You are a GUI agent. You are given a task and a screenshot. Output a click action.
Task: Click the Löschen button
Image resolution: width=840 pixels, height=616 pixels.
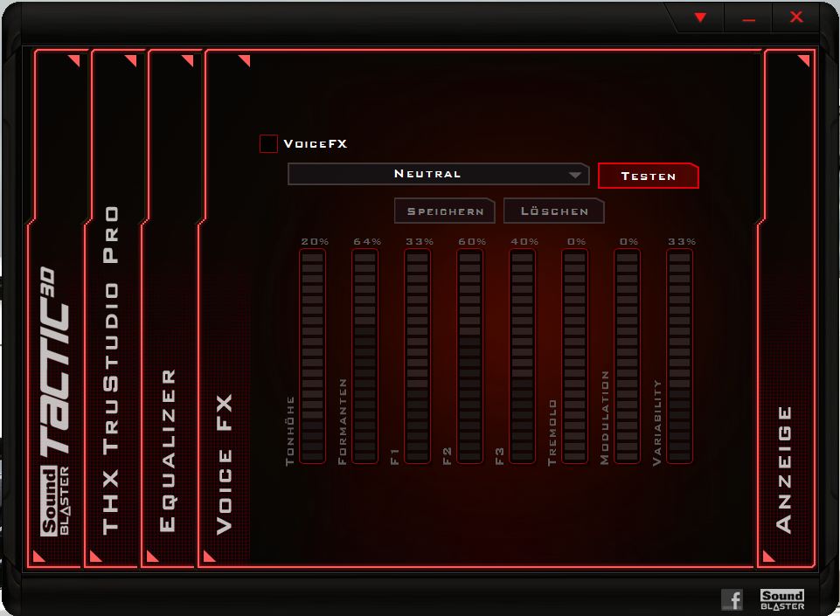point(553,211)
